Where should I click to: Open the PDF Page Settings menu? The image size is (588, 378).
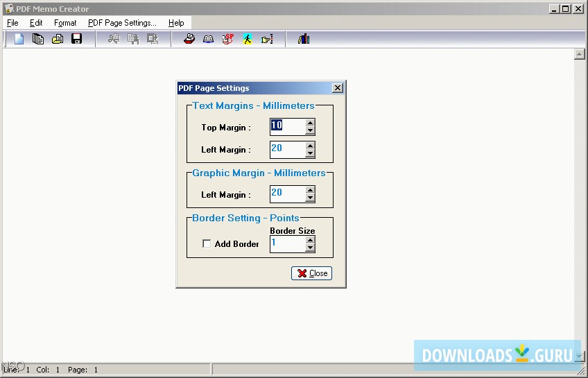tap(122, 23)
